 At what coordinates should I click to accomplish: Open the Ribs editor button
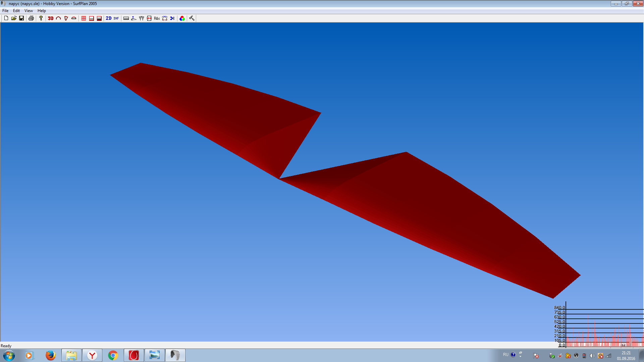tap(157, 18)
